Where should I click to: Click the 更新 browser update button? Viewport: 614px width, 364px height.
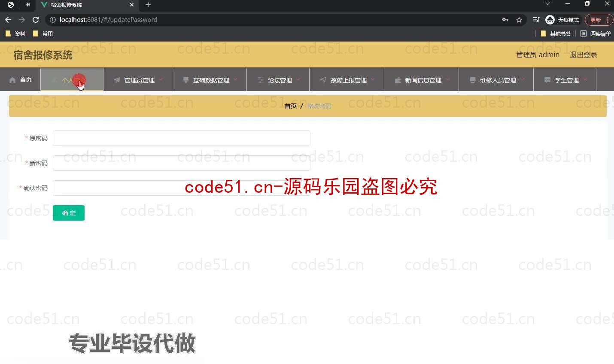pyautogui.click(x=595, y=20)
